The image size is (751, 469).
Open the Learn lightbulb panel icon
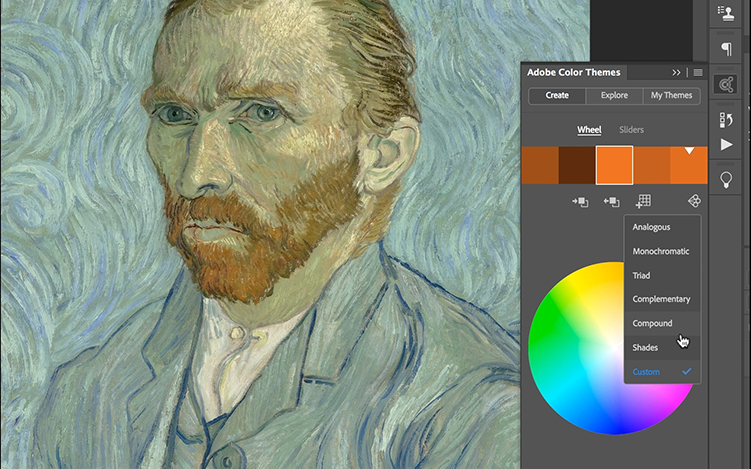727,179
